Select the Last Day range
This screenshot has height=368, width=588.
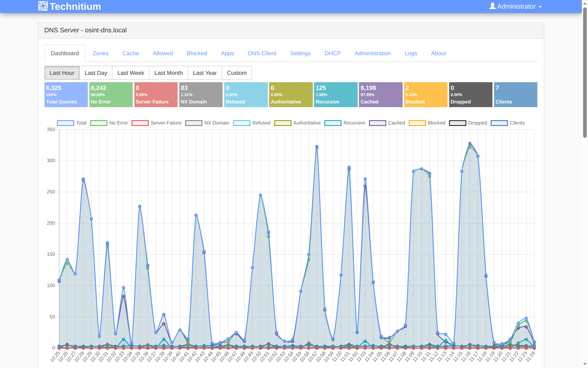tap(96, 73)
